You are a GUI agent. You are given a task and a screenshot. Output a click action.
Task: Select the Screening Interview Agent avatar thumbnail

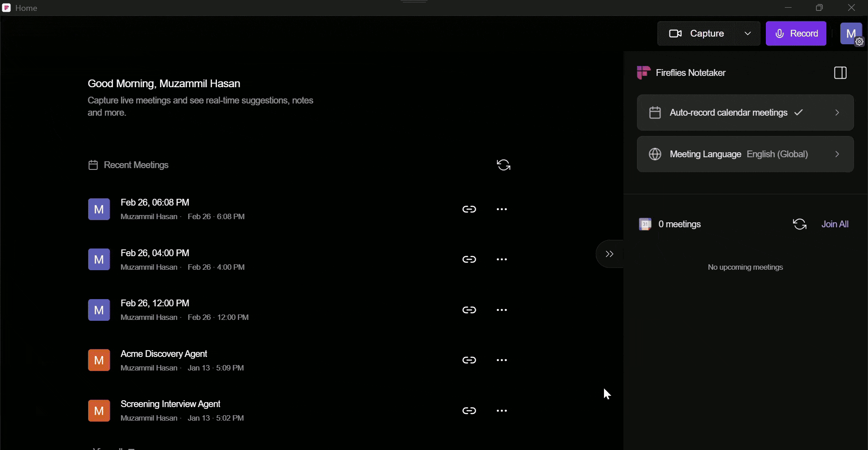pos(99,411)
